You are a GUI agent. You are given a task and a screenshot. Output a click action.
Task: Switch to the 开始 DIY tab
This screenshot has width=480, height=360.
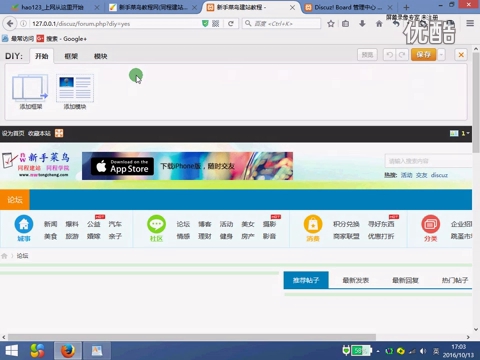[42, 56]
